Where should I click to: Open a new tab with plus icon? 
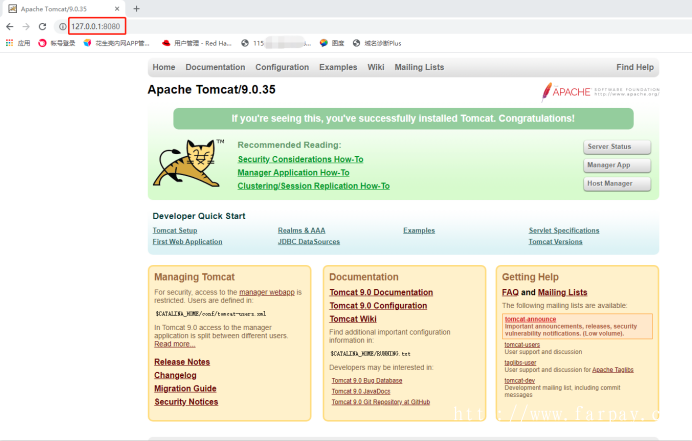pos(136,8)
